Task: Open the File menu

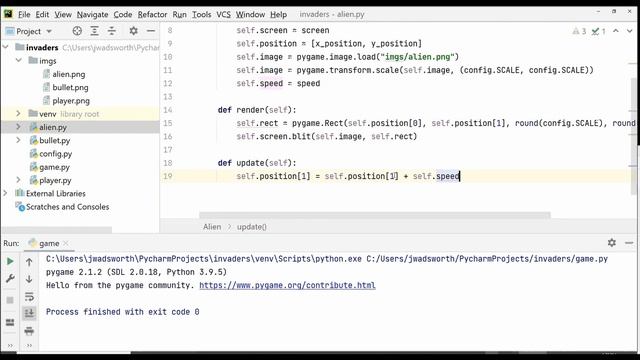Action: 24,14
